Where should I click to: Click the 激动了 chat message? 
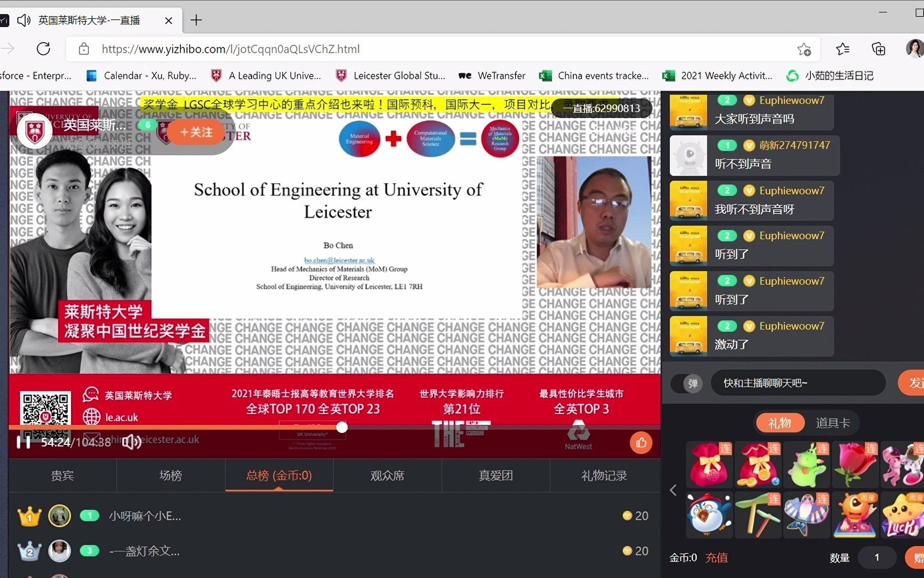click(732, 344)
